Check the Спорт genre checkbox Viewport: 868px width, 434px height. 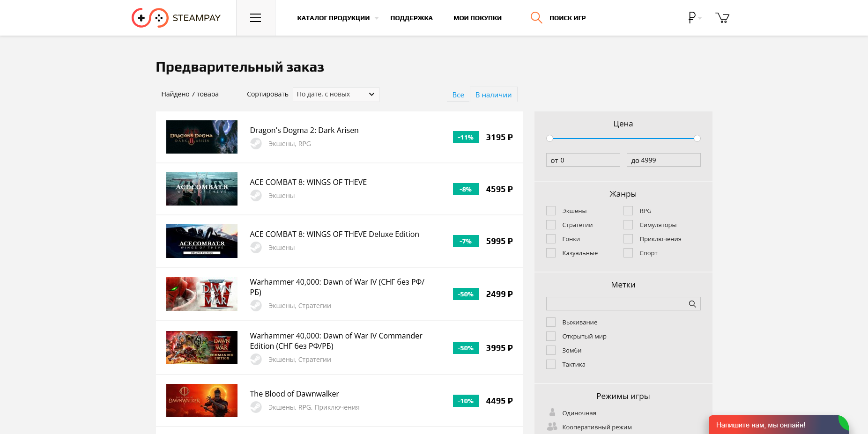point(628,253)
